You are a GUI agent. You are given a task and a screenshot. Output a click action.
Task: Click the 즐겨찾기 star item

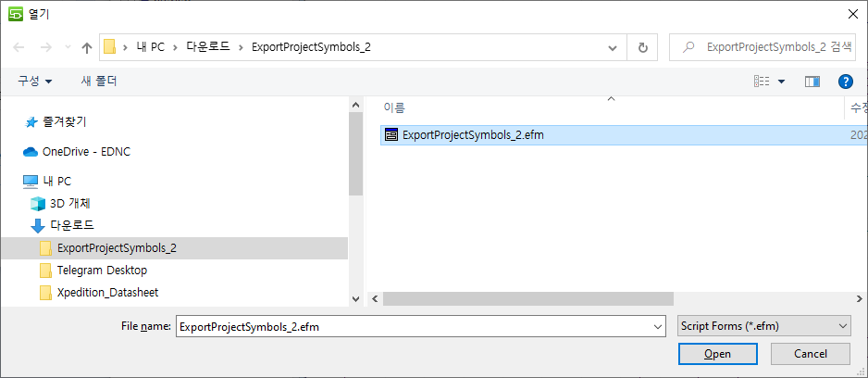pyautogui.click(x=65, y=121)
